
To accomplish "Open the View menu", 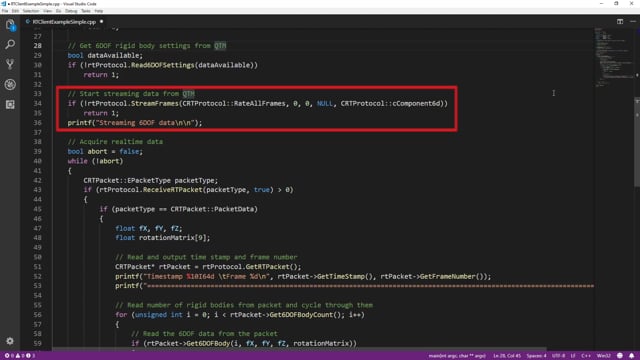I will pos(47,11).
